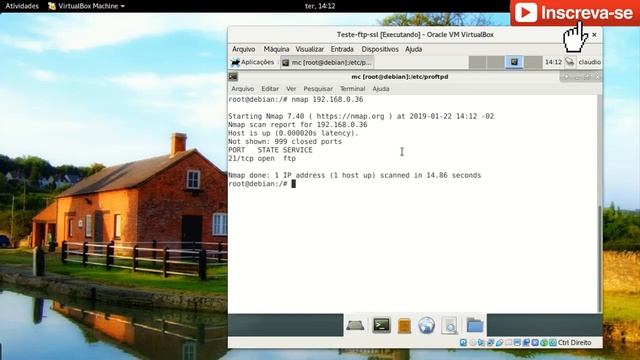The height and width of the screenshot is (360, 640).
Task: Open the VirtualBox Visualizar menu
Action: click(309, 49)
